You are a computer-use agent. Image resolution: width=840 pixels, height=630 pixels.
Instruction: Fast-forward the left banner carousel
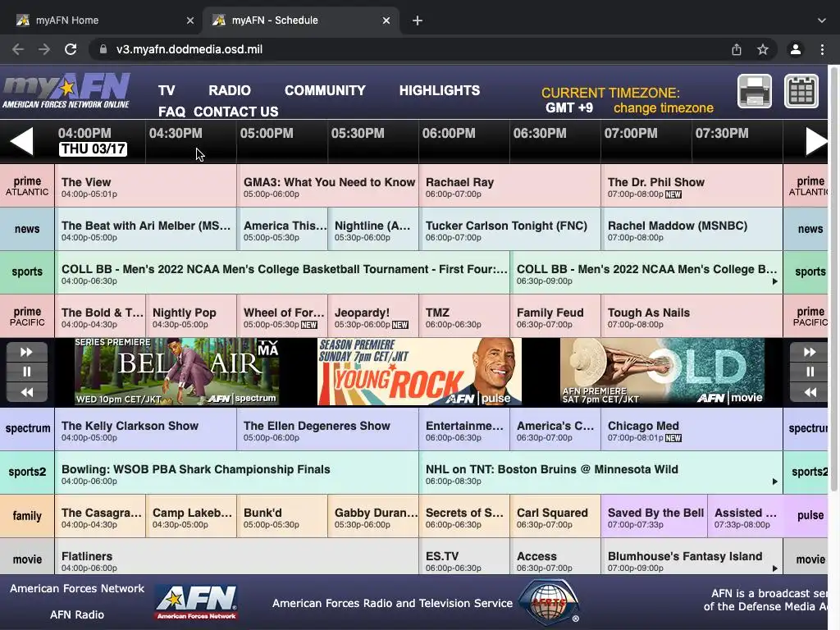(27, 352)
